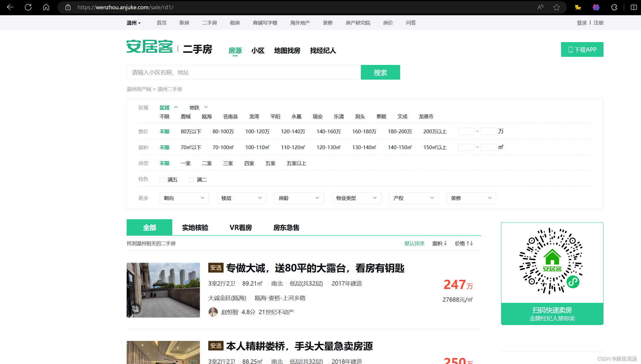Open the 产权 dropdown

point(414,198)
